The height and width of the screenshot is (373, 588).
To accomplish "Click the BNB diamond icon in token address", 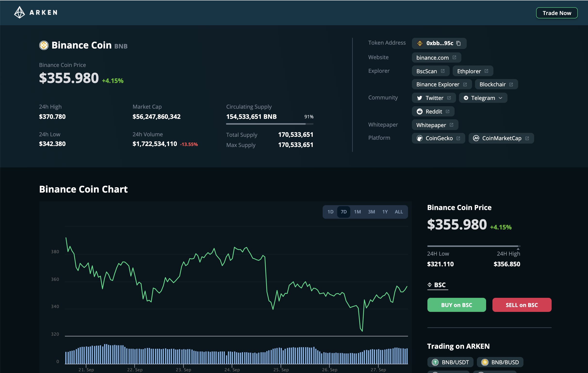I will [420, 43].
